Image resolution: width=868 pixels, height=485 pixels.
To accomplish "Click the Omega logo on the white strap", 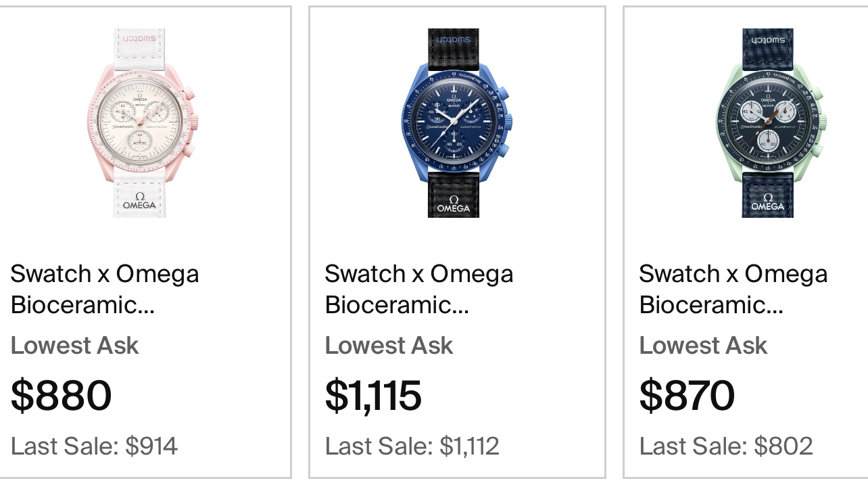I will [140, 202].
